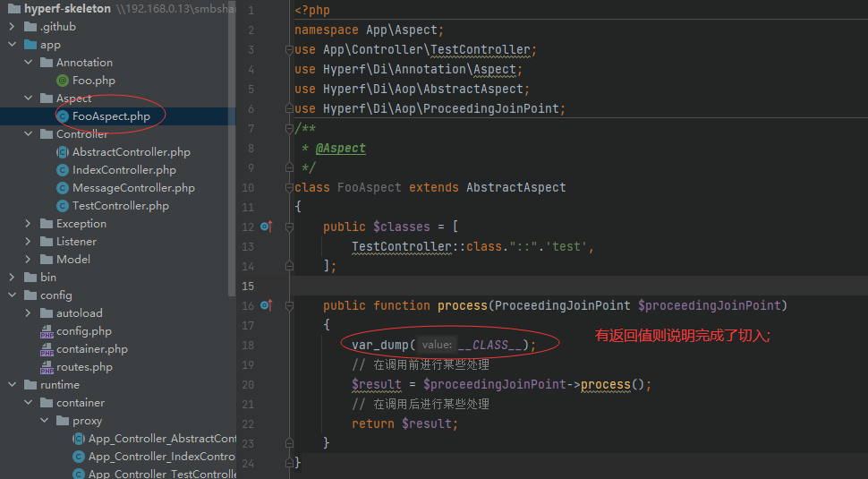Expand the Exception folder
The width and height of the screenshot is (868, 479).
(x=28, y=224)
